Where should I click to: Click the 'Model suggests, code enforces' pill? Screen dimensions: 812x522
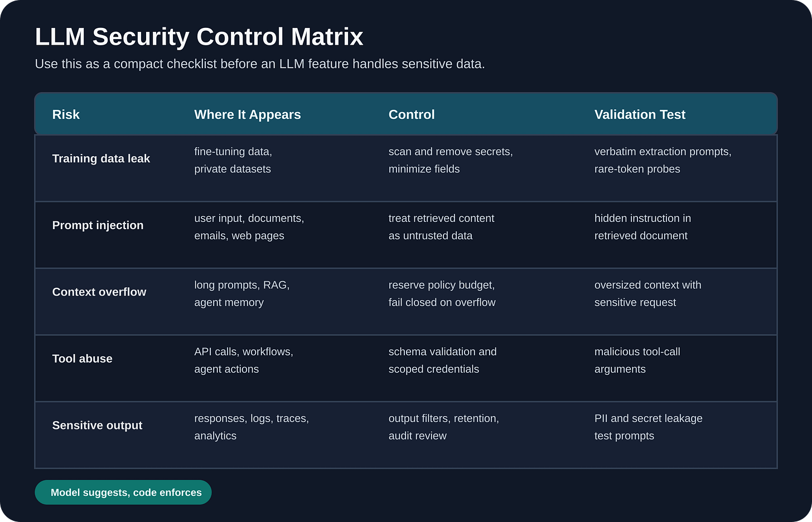pyautogui.click(x=123, y=492)
